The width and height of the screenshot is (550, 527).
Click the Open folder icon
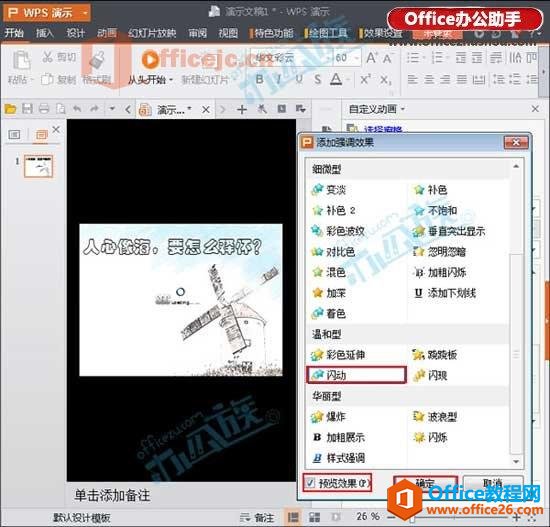11,109
